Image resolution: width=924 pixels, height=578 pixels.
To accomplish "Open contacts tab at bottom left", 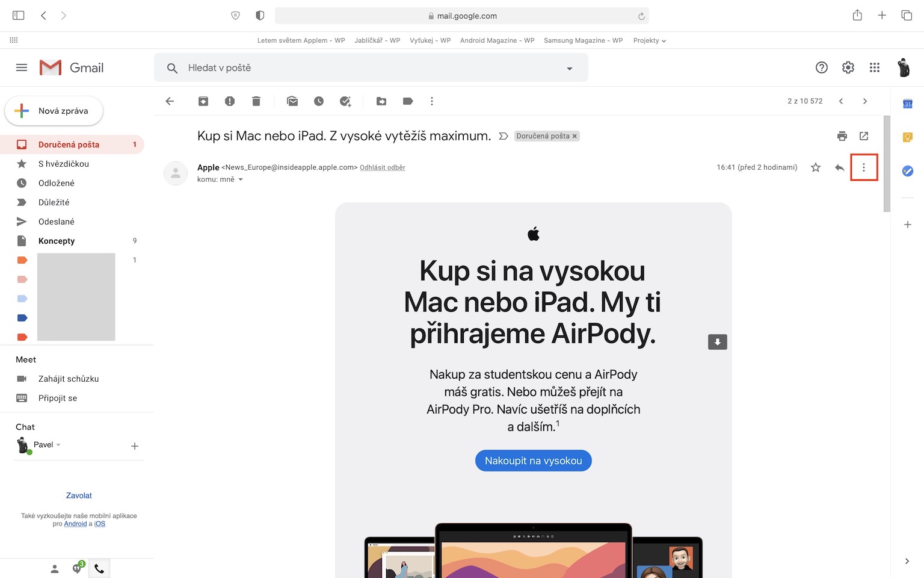I will 55,568.
